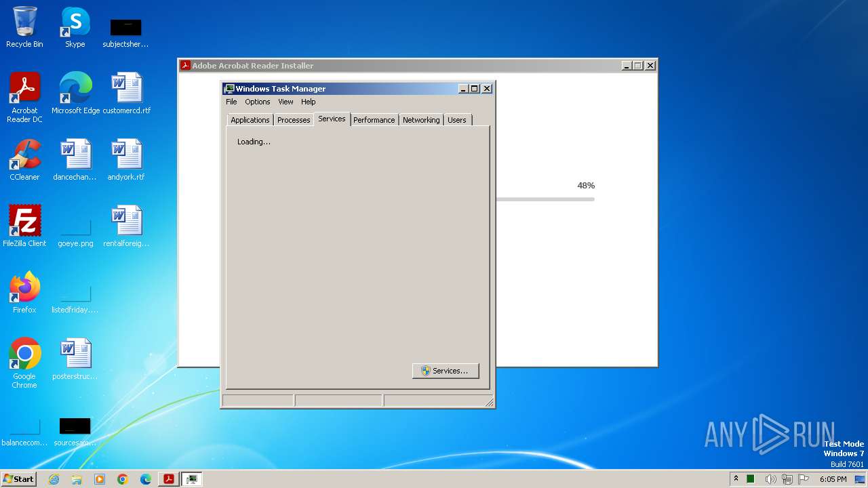Viewport: 868px width, 488px height.
Task: Switch to Adobe installer taskbar button
Action: coord(169,479)
